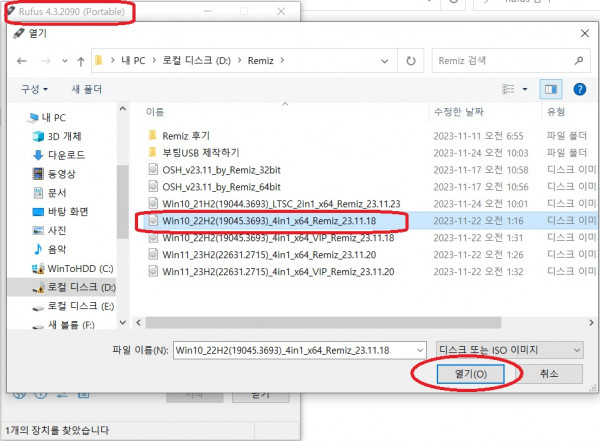The height and width of the screenshot is (441, 600).
Task: Click the 새 폴더 button
Action: click(86, 89)
